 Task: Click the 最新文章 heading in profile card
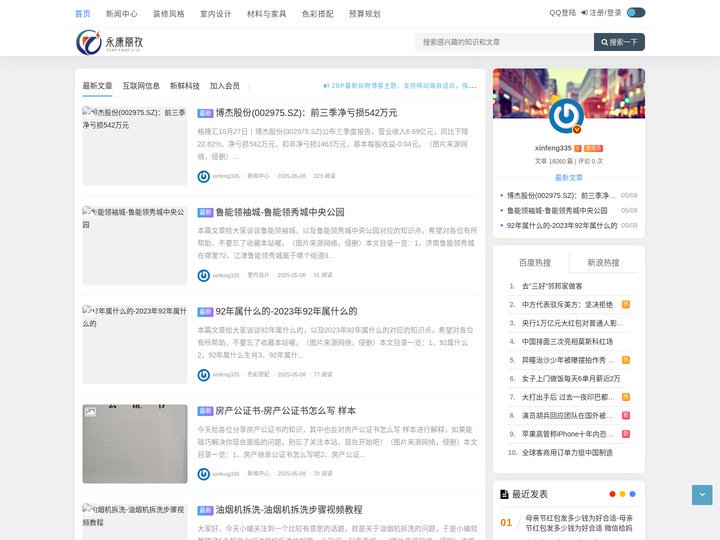click(569, 178)
